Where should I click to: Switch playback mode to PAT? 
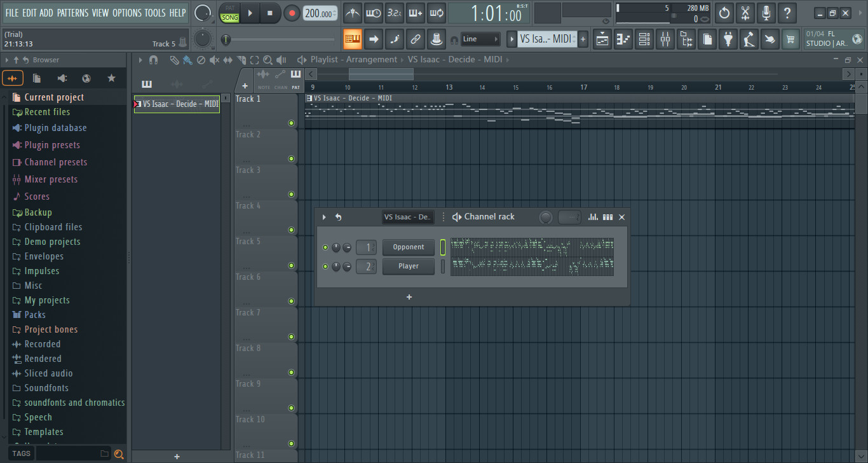(229, 8)
